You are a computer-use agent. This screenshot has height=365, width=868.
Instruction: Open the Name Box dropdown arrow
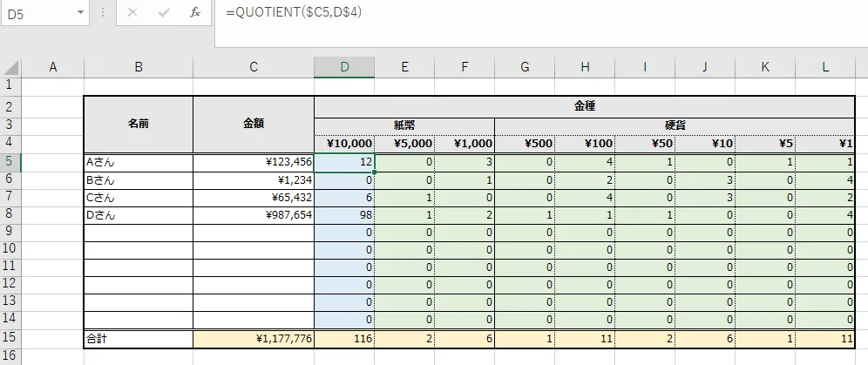point(81,13)
